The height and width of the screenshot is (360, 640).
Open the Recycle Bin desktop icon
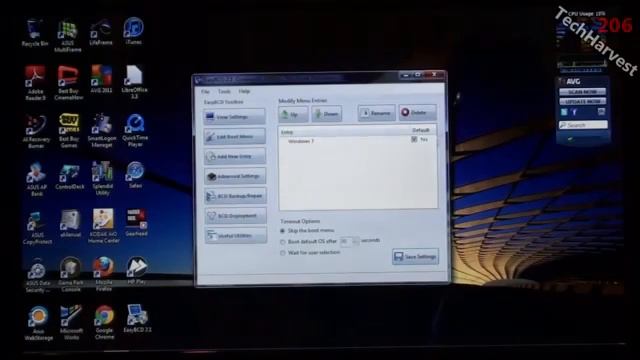pos(35,32)
